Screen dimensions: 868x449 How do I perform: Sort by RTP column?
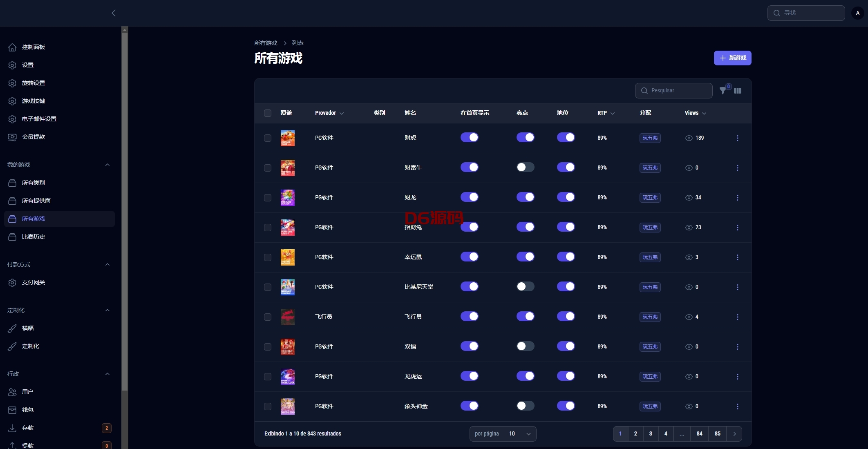point(606,113)
